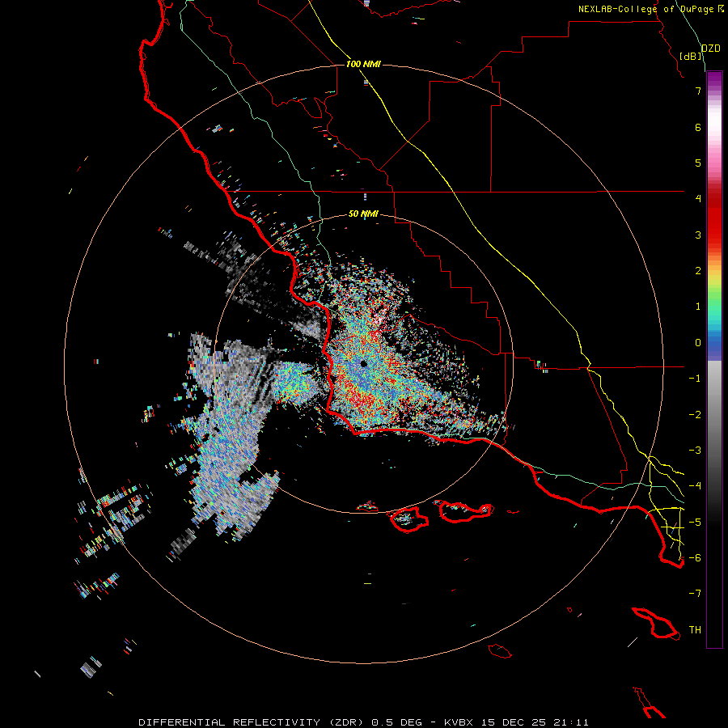728x728 pixels.
Task: Click the DZD product label above color bar
Action: pyautogui.click(x=710, y=49)
